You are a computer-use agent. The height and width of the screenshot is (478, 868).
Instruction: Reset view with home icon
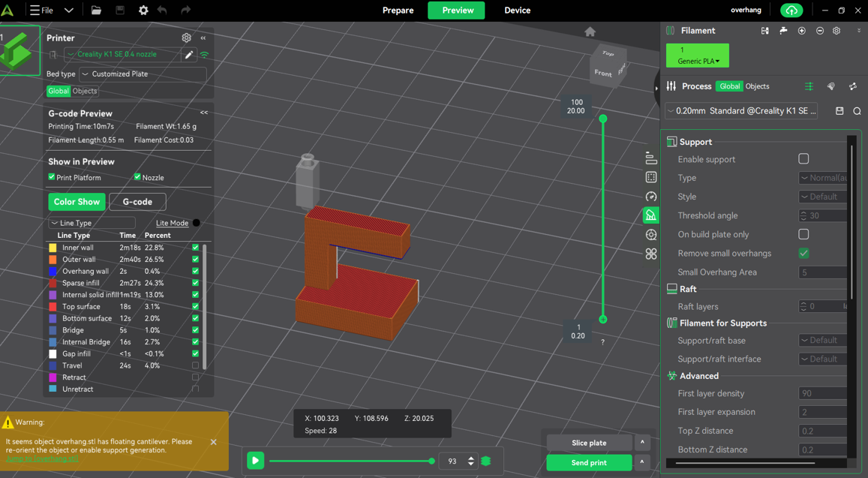(590, 32)
